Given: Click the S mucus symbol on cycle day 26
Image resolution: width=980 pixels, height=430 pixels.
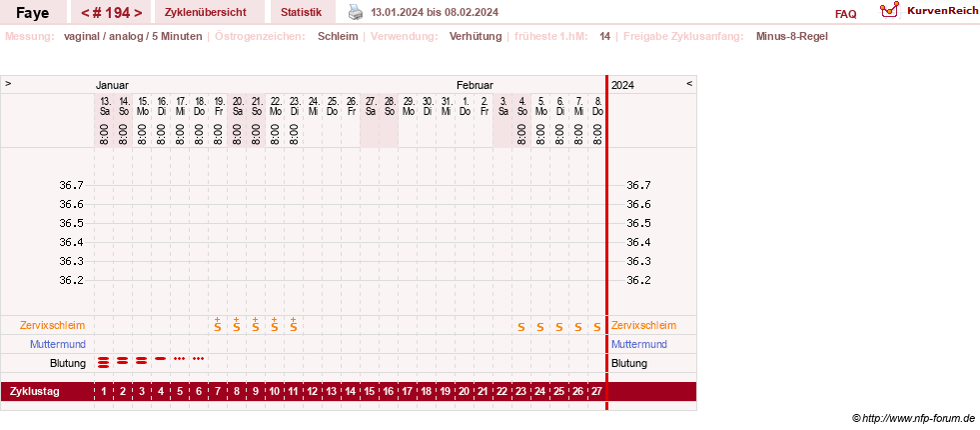Looking at the screenshot, I should tap(578, 327).
